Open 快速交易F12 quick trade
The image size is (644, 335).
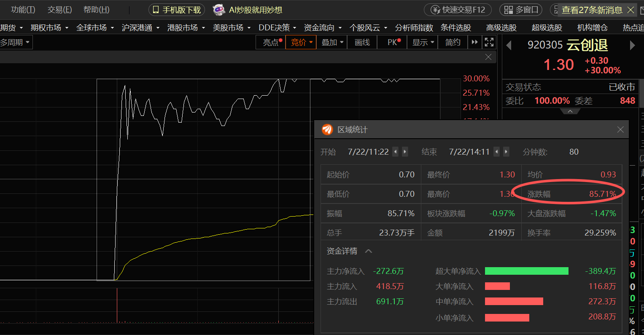coord(458,10)
